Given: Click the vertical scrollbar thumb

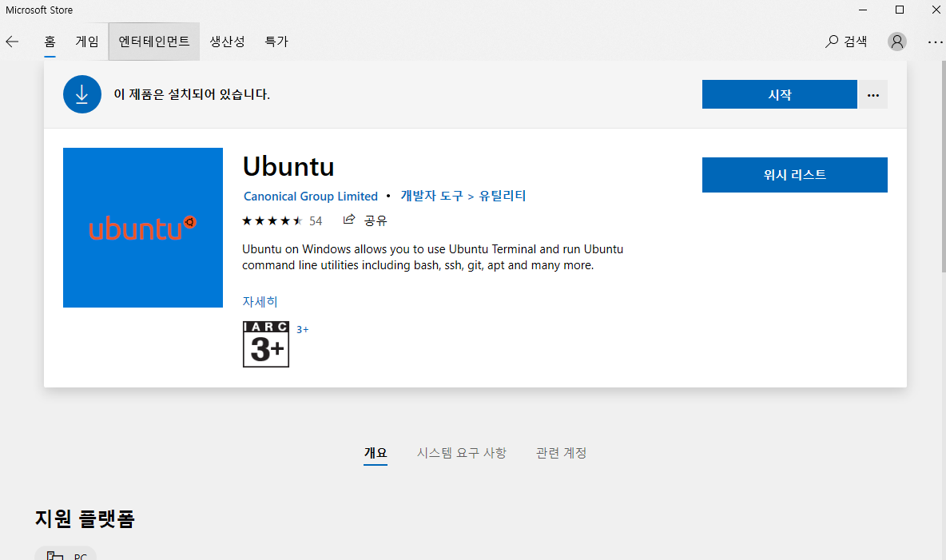Looking at the screenshot, I should pos(943,166).
